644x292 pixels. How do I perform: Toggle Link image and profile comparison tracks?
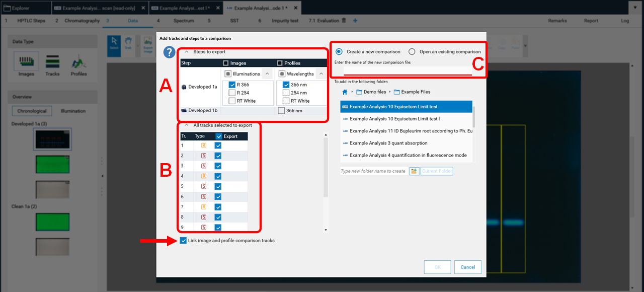point(183,241)
